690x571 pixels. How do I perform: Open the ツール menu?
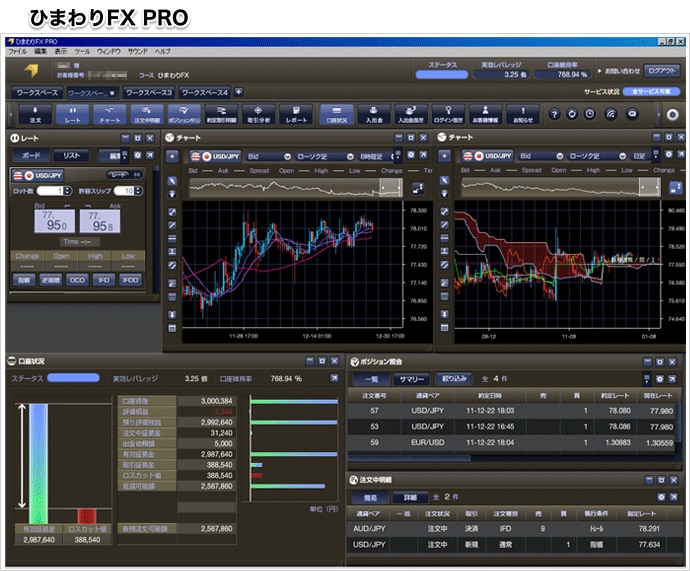pyautogui.click(x=82, y=51)
